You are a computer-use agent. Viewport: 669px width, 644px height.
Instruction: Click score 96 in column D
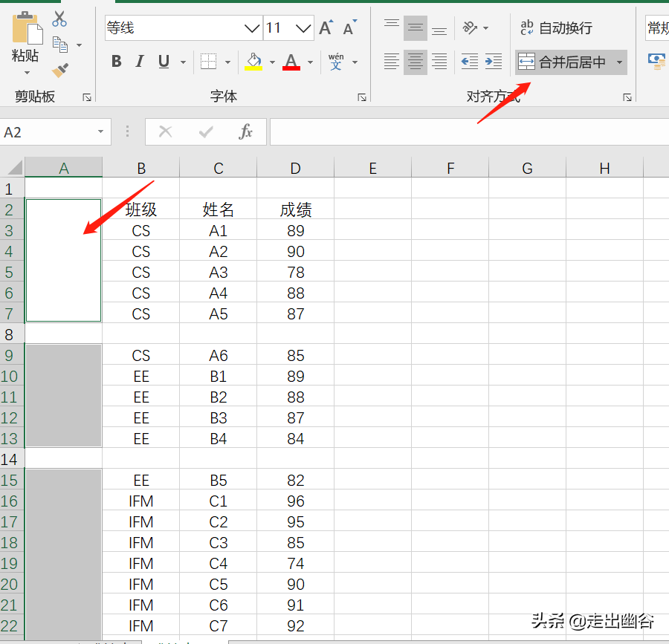pos(296,501)
